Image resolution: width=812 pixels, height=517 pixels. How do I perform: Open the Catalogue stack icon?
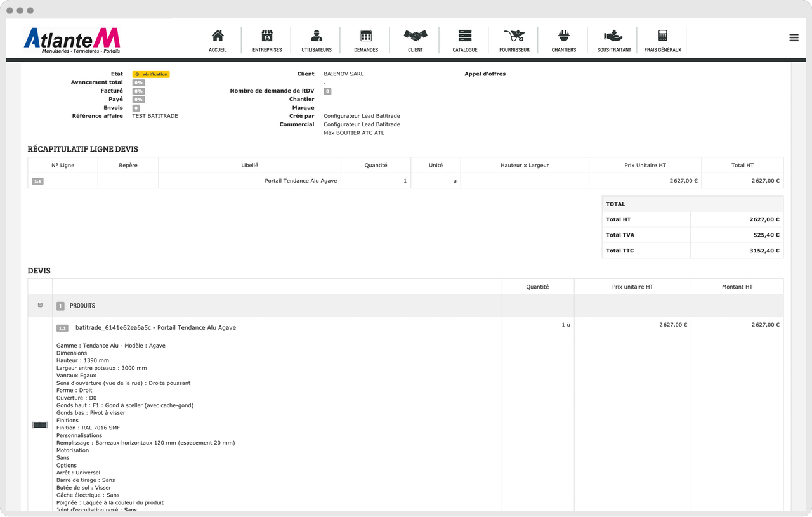[465, 36]
